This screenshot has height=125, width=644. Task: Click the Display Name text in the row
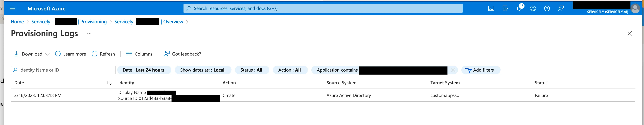(x=132, y=93)
